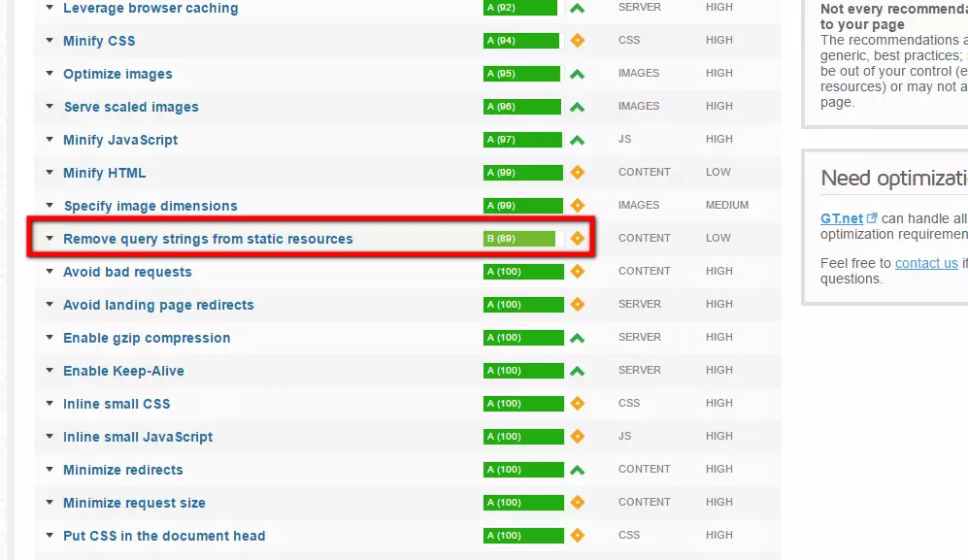Screen dimensions: 968x560
Task: Click the up-arrow icon next to Enable Keep-Alive
Action: 579,370
